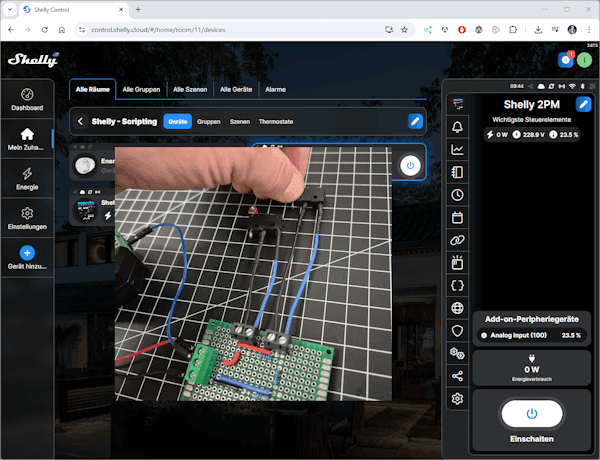The height and width of the screenshot is (460, 600).
Task: Open the notifications bell in device sidebar
Action: (458, 127)
